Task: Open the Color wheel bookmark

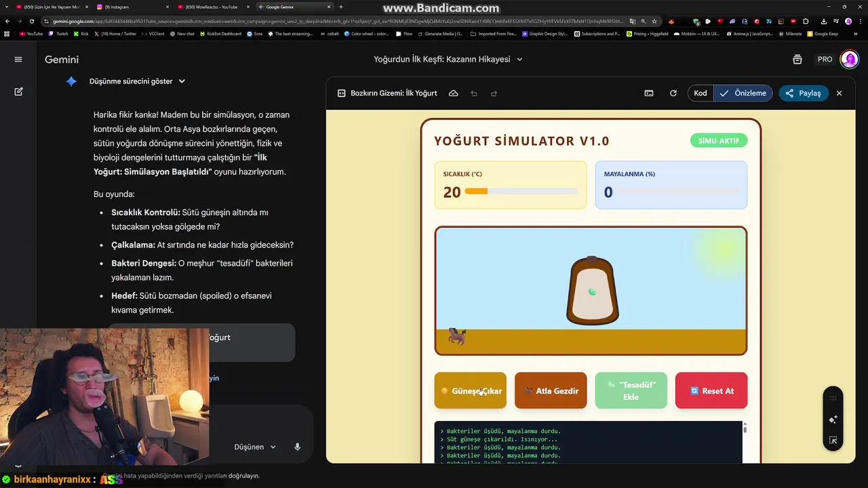Action: (367, 33)
